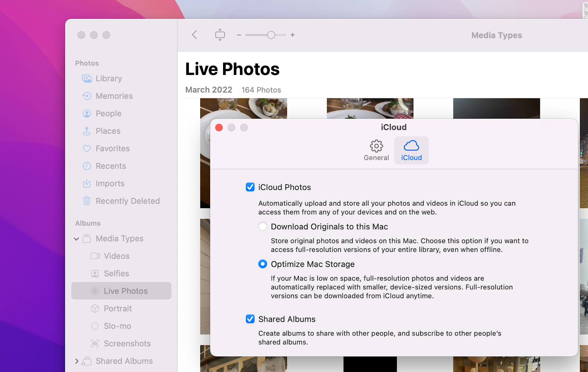The image size is (588, 372).
Task: Click the 'Slo-mo' label in sidebar
Action: tap(118, 326)
